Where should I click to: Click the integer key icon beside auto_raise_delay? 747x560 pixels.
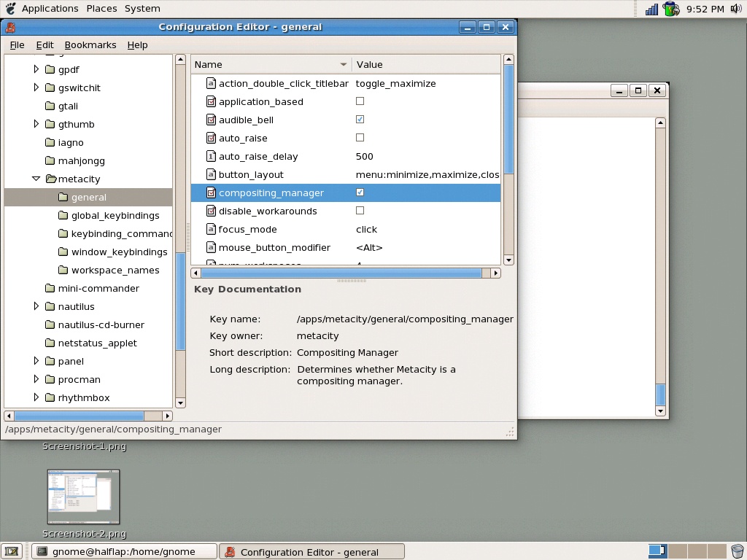click(211, 156)
